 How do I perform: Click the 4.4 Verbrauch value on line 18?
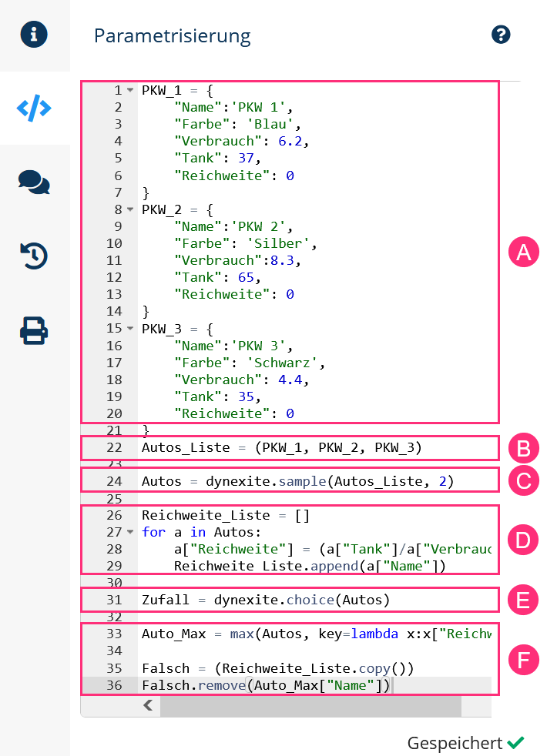pos(290,380)
